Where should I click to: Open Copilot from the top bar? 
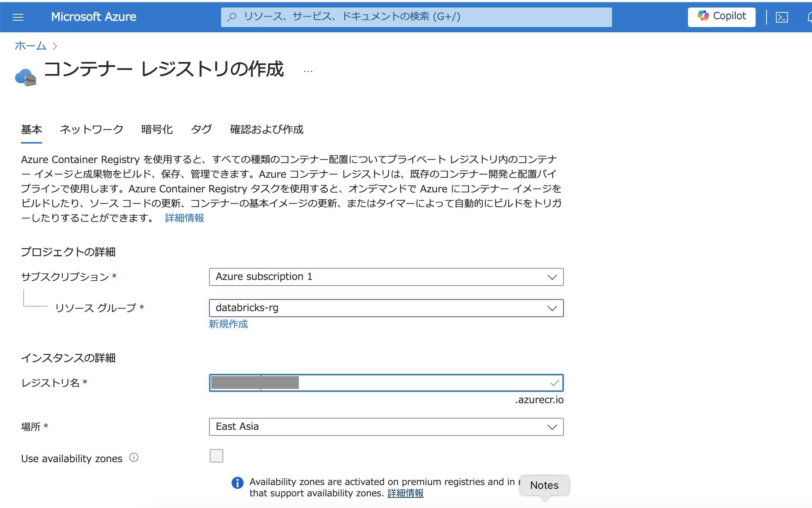(x=721, y=17)
